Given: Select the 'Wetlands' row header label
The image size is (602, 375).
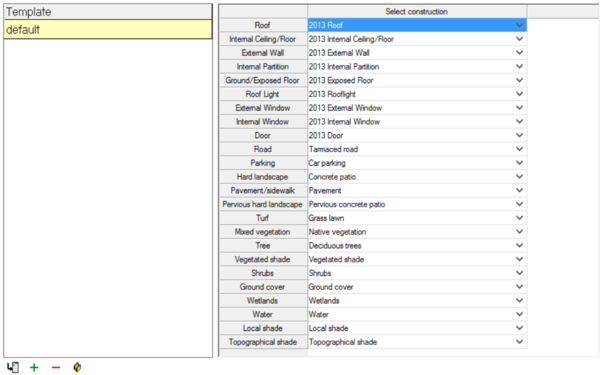Looking at the screenshot, I should 263,301.
